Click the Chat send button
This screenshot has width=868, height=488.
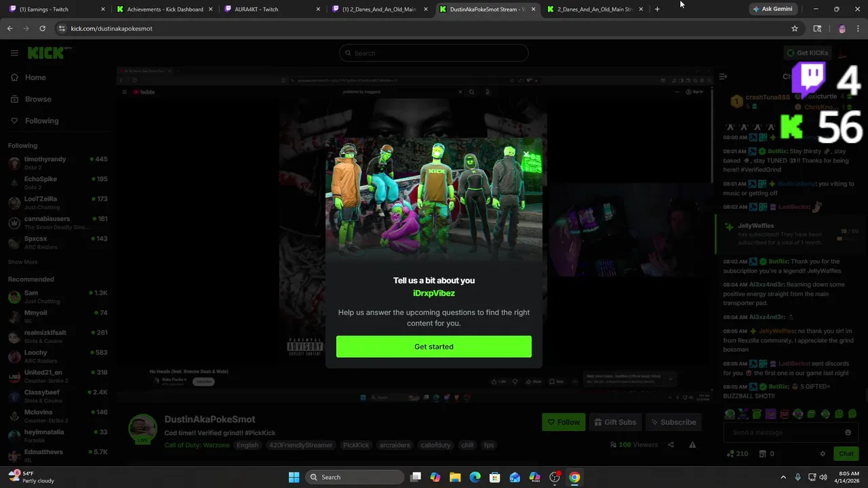click(846, 453)
